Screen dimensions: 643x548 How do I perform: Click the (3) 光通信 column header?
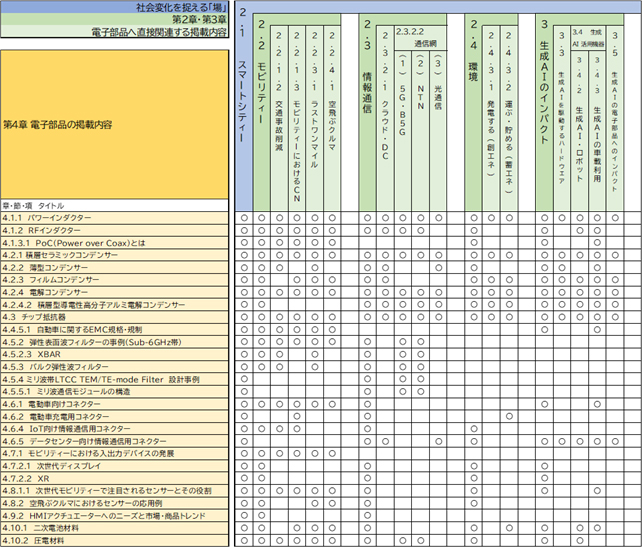(438, 131)
